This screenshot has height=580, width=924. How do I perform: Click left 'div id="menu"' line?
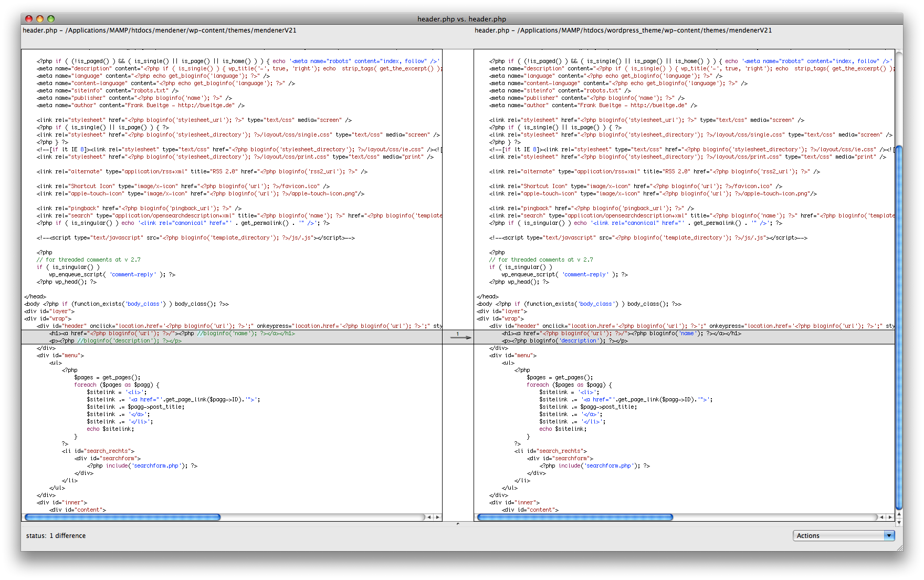60,356
